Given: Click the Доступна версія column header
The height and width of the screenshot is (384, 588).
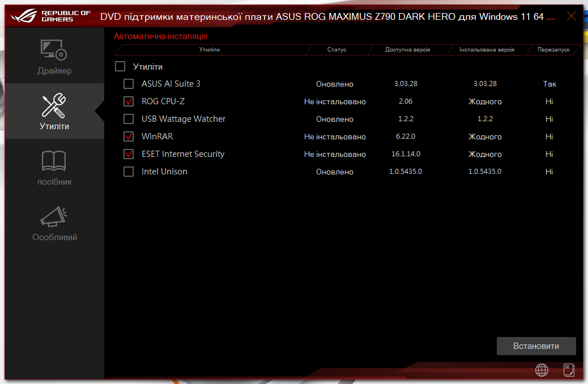Looking at the screenshot, I should tap(407, 50).
